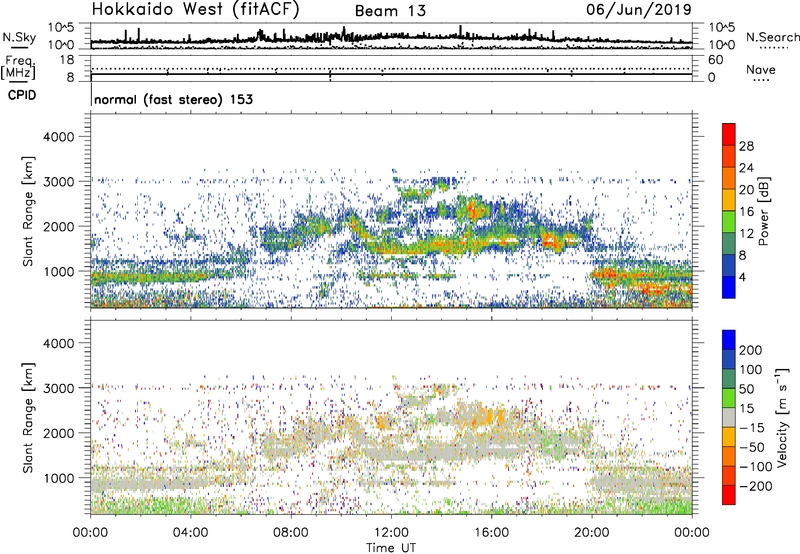Screen dimensions: 800x554
Task: Click the 50 label on Velocity colorbar
Action: [747, 389]
